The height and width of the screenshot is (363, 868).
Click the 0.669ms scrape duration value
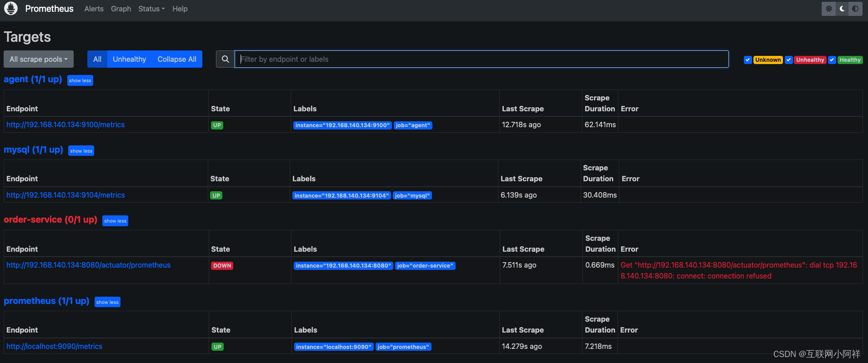point(600,265)
